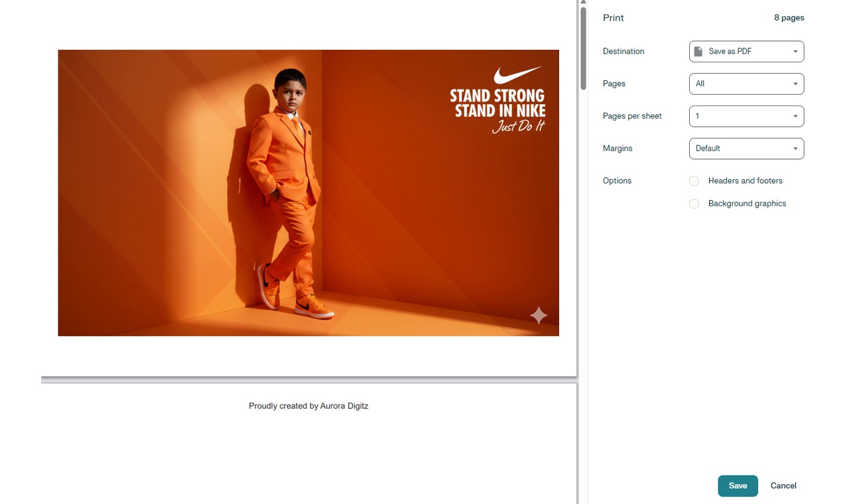Expand the Pages per sheet dropdown
The width and height of the screenshot is (849, 504).
(746, 116)
